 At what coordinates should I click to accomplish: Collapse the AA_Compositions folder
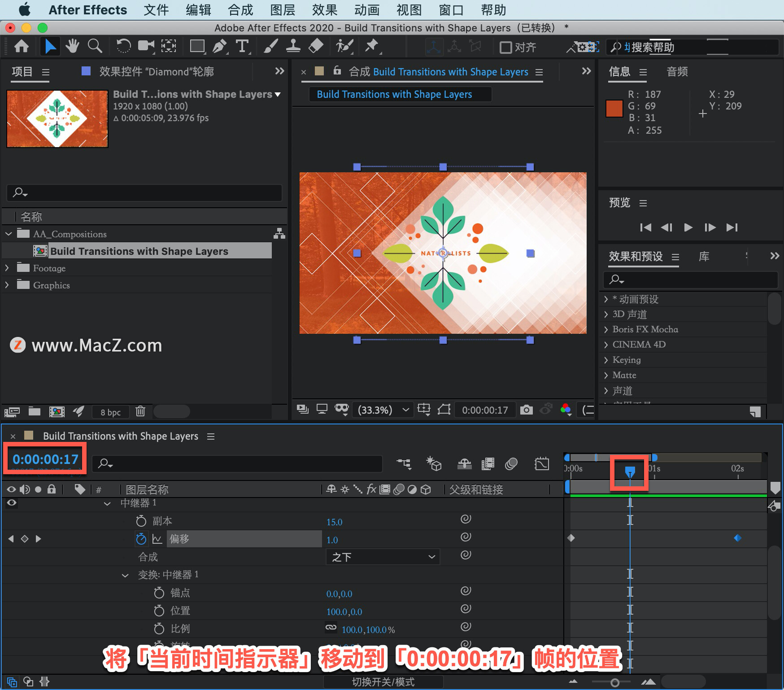tap(8, 234)
